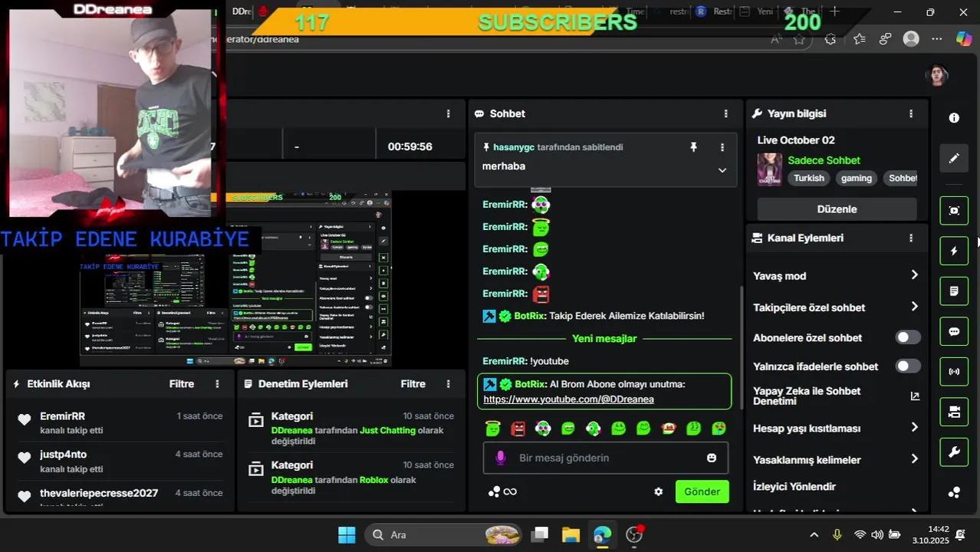Open Filtre in Denetim Eylemleri panel
Viewport: 980px width, 552px height.
pyautogui.click(x=413, y=383)
